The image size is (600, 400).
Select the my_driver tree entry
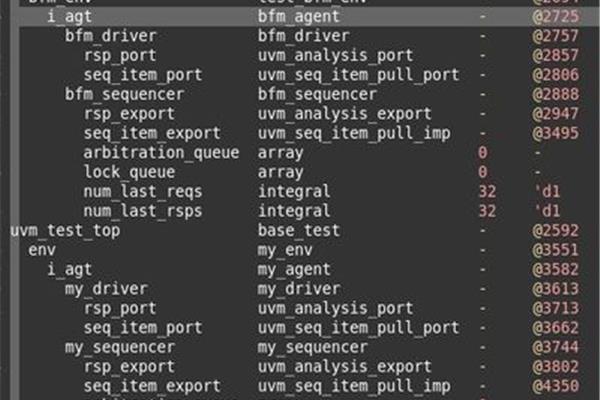point(106,289)
